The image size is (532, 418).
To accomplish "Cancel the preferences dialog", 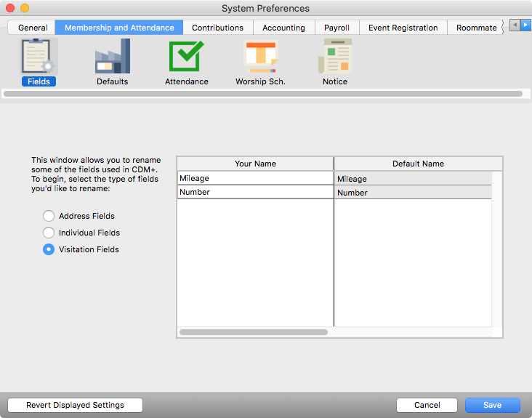I will (x=427, y=405).
